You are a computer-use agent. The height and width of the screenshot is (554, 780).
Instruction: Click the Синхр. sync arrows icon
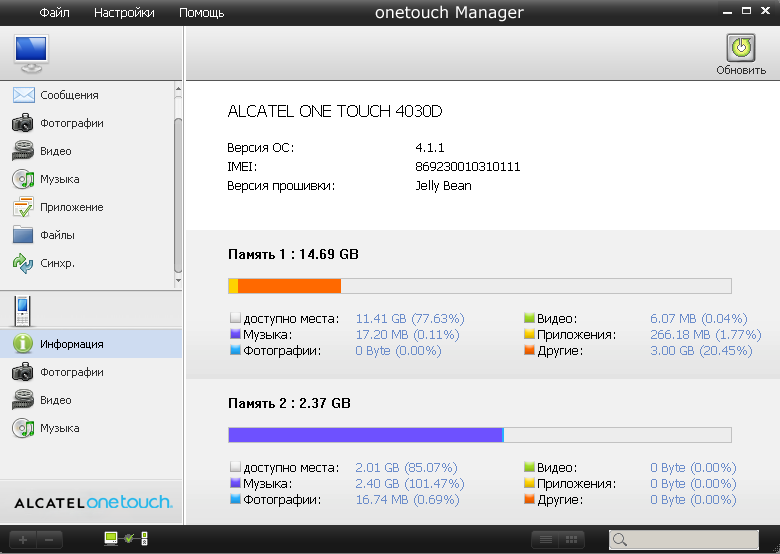(23, 263)
